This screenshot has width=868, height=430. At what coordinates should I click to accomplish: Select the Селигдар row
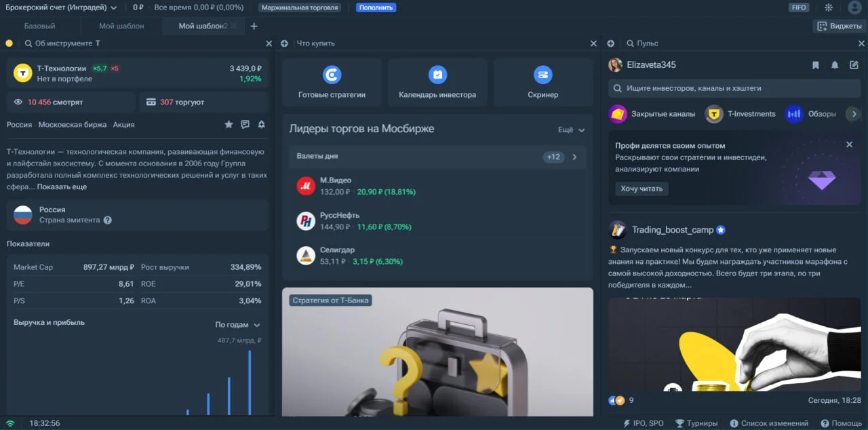coord(437,255)
